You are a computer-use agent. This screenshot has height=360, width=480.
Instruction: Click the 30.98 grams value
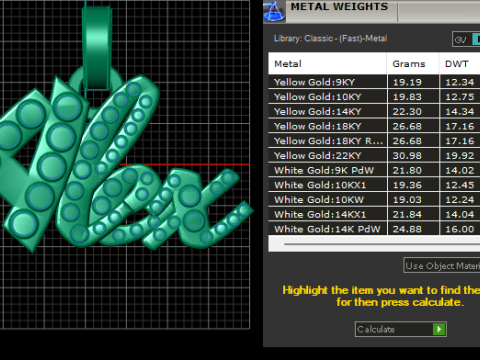click(407, 156)
